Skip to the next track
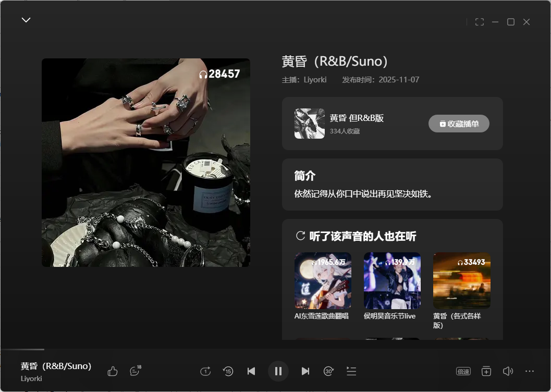The height and width of the screenshot is (392, 551). [305, 371]
